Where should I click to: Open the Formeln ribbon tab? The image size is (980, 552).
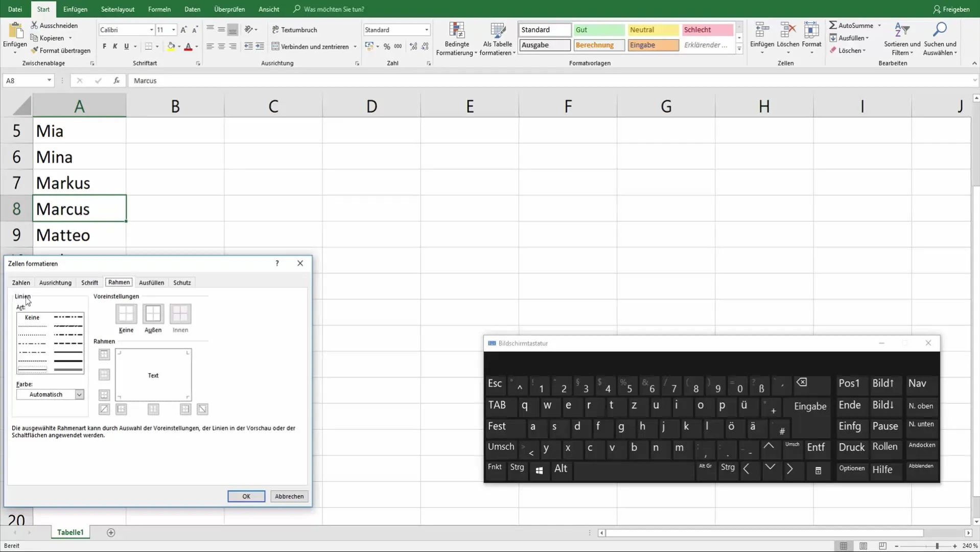pyautogui.click(x=159, y=9)
